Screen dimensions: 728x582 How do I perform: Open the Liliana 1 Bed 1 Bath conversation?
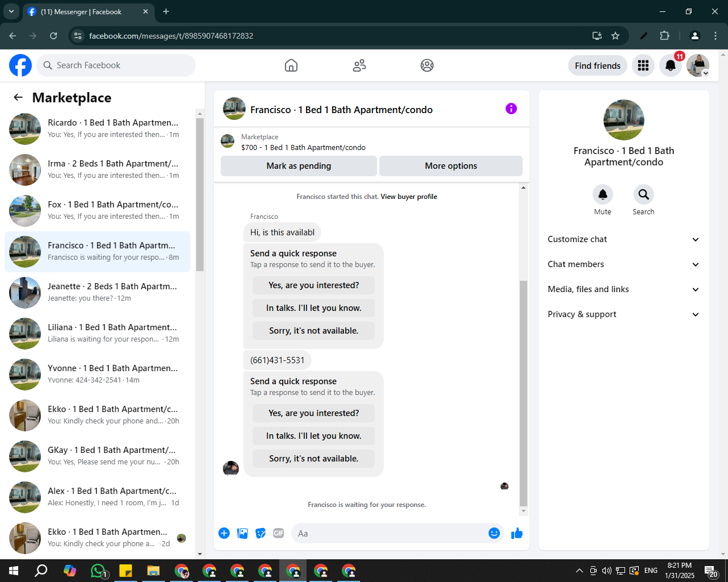[x=97, y=334]
